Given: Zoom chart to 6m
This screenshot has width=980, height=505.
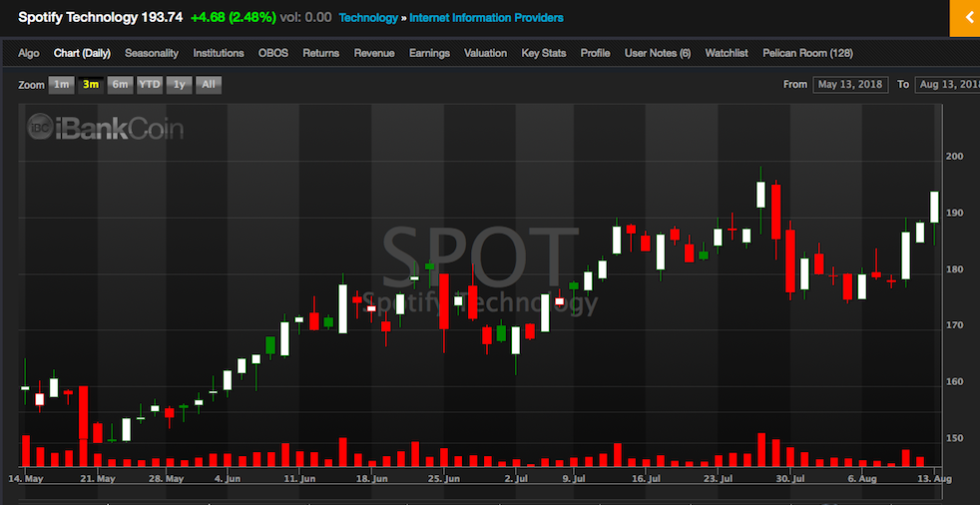Looking at the screenshot, I should pyautogui.click(x=120, y=85).
